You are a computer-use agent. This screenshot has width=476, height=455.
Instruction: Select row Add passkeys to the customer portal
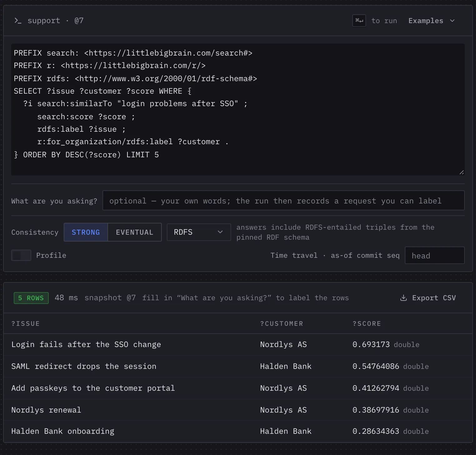coord(238,388)
